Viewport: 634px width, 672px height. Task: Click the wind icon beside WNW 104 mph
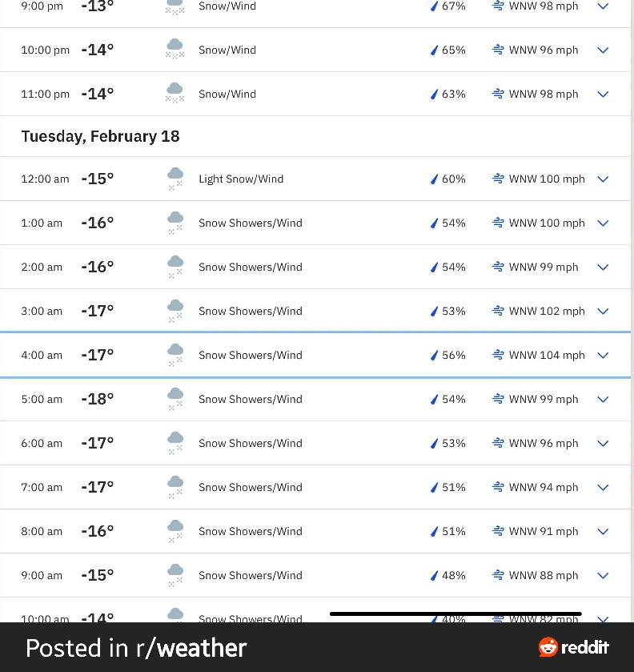pos(498,355)
